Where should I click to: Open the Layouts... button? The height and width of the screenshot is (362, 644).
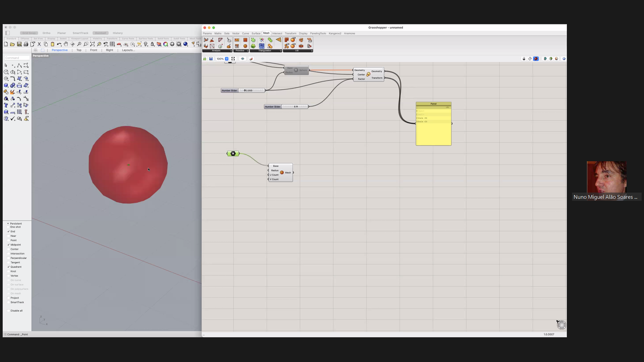[128, 50]
